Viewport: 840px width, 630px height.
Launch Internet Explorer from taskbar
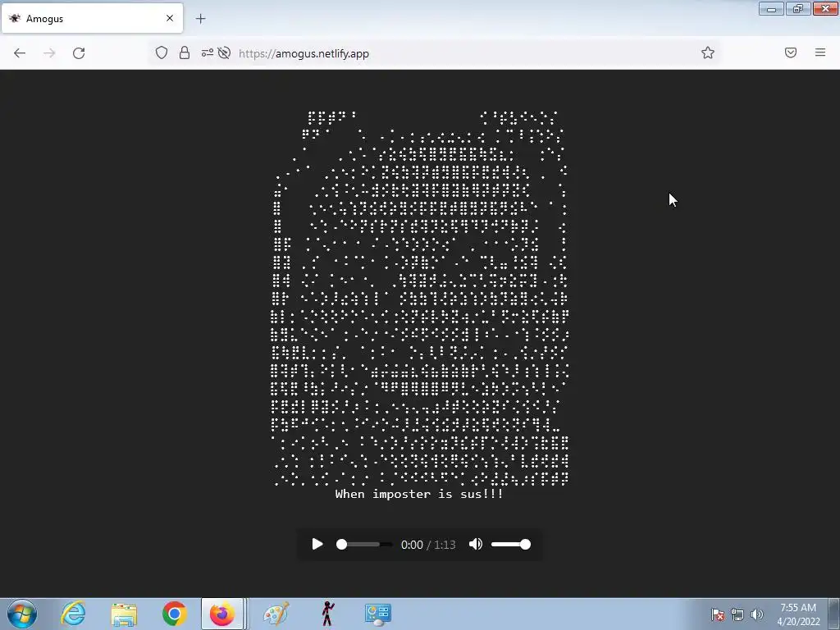click(x=73, y=614)
